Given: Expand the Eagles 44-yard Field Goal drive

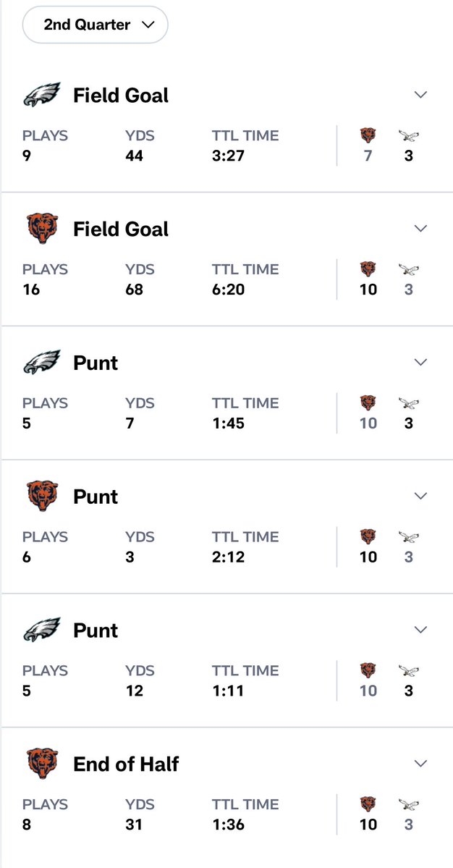Looking at the screenshot, I should [x=420, y=95].
